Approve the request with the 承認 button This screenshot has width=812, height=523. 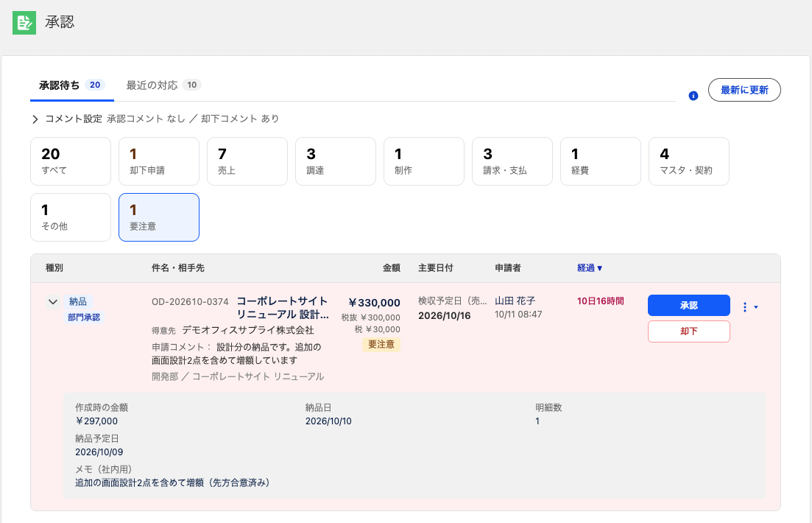(x=689, y=305)
